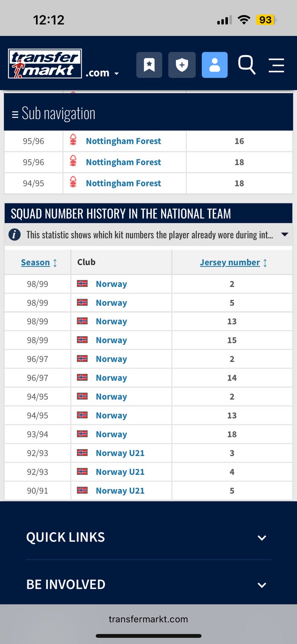Open the hamburger main menu
Screen dimensions: 297x644
click(277, 65)
